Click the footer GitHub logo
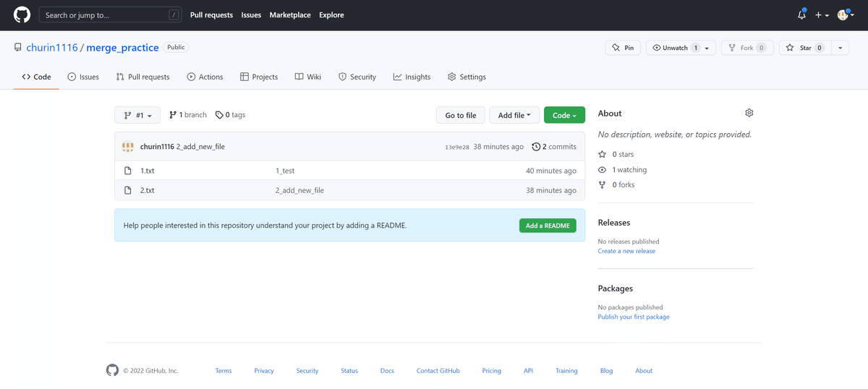The image size is (868, 389). (x=112, y=370)
